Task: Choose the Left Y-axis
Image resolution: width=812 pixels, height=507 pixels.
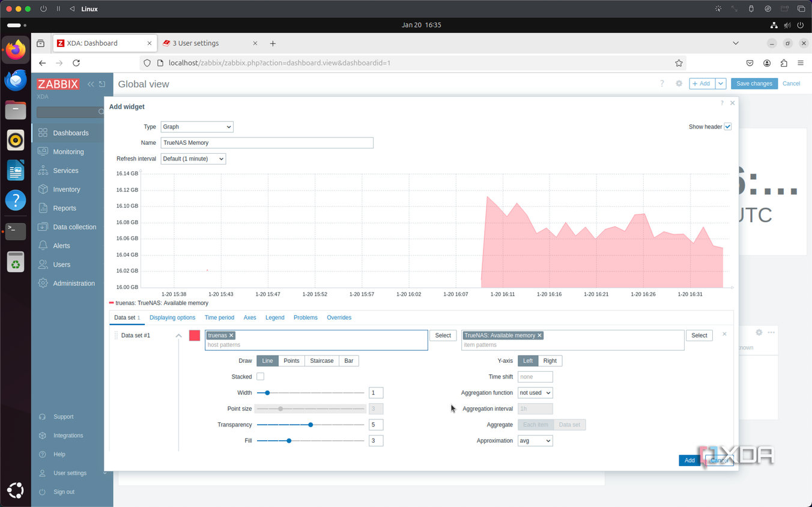Action: coord(528,361)
